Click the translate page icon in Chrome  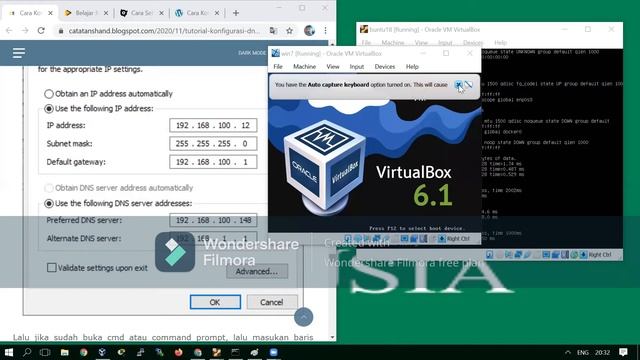[273, 31]
